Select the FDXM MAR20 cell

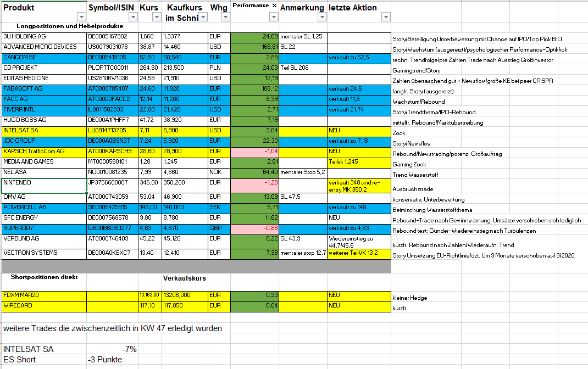44,295
